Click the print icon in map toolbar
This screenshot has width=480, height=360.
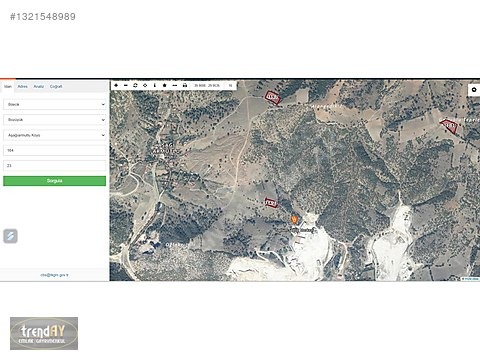pyautogui.click(x=185, y=85)
